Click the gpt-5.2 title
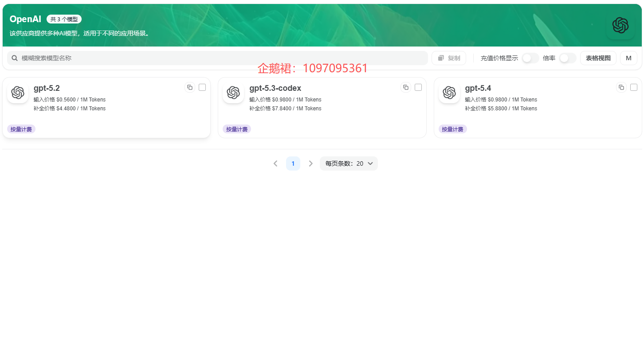 47,88
